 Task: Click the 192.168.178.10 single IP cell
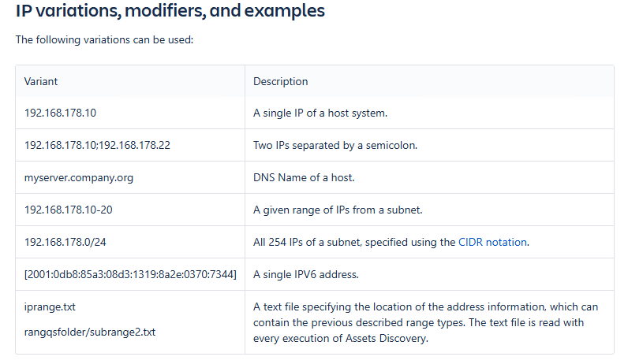click(60, 113)
